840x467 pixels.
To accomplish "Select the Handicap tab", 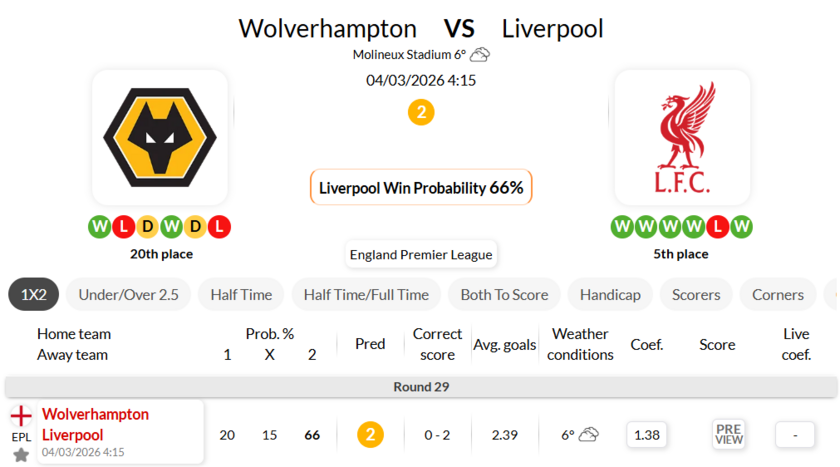I will click(610, 294).
